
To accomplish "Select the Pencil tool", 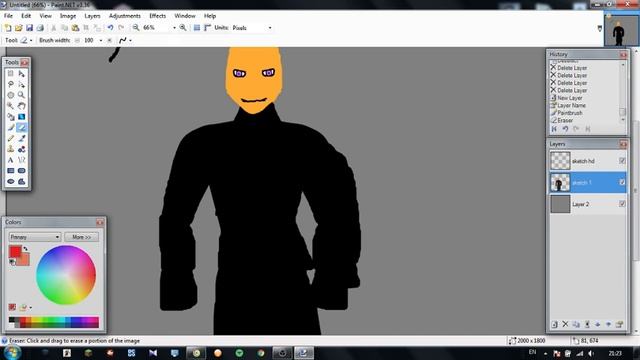I will tap(11, 138).
